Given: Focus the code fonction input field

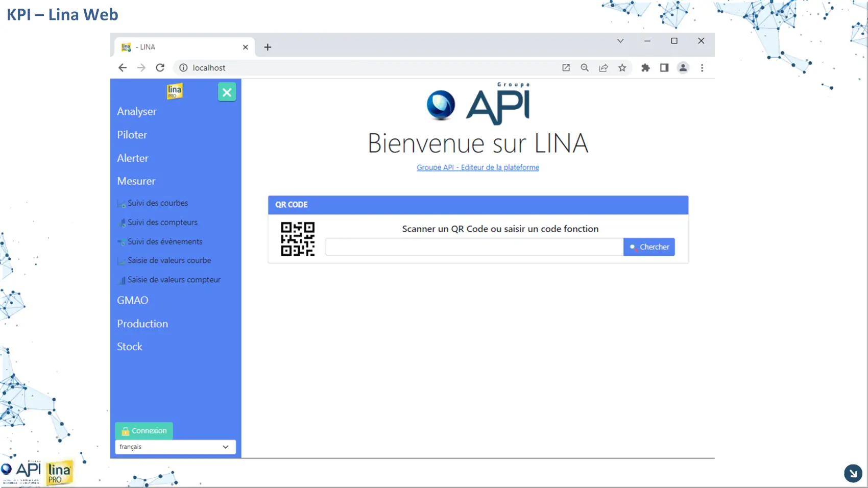Looking at the screenshot, I should click(474, 247).
